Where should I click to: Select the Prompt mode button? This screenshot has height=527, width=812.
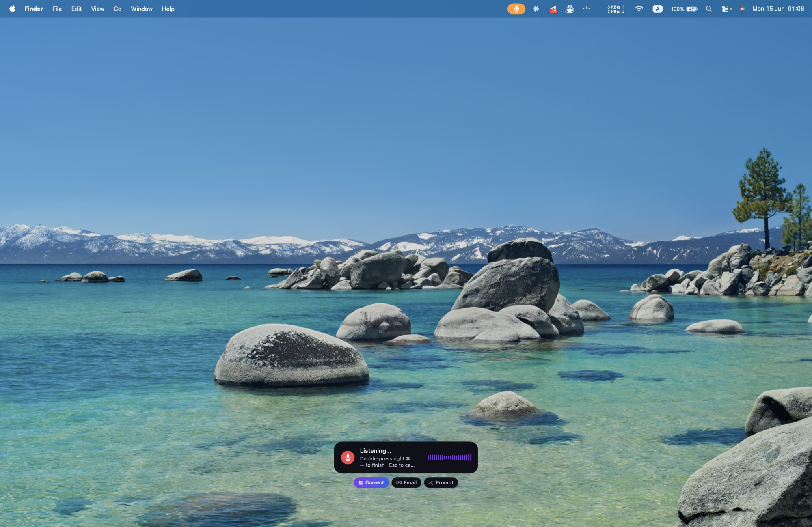coord(441,482)
